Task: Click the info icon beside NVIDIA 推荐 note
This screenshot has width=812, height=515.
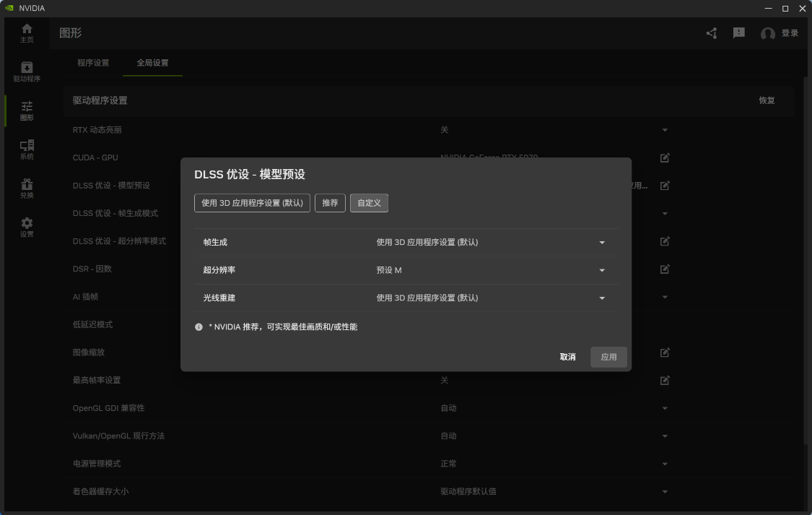Action: (x=199, y=327)
